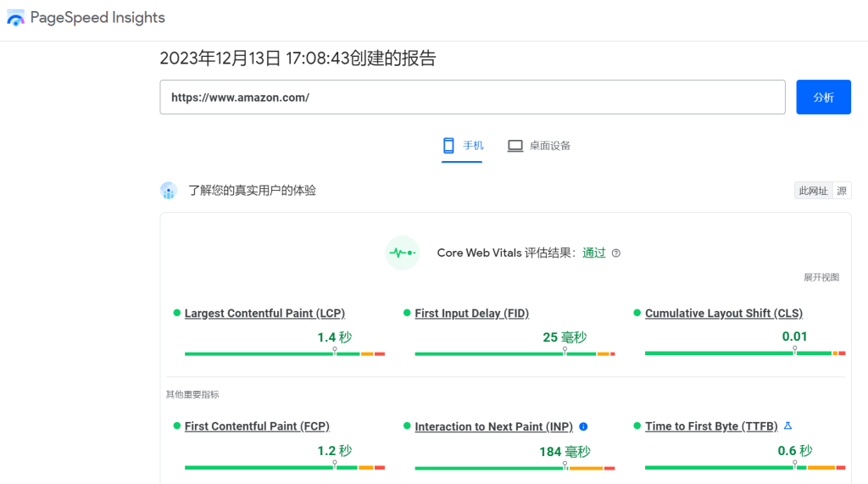
Task: Click the FID distribution bar
Action: pyautogui.click(x=515, y=353)
